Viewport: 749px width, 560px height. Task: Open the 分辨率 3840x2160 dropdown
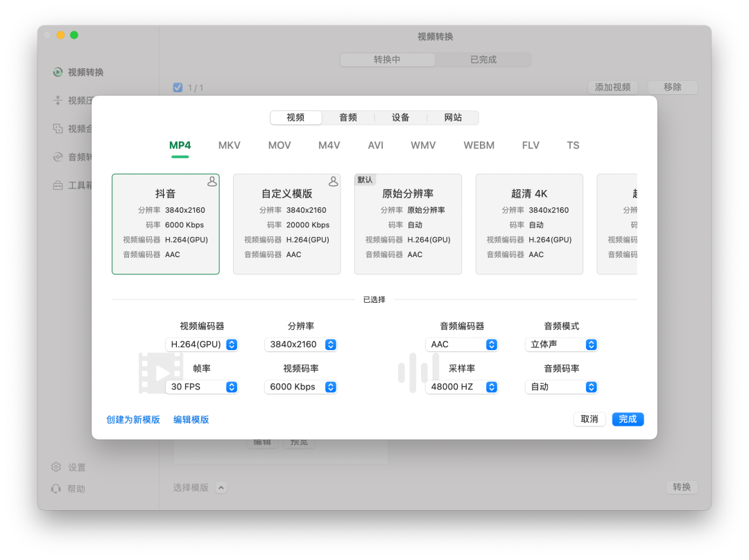tap(300, 344)
